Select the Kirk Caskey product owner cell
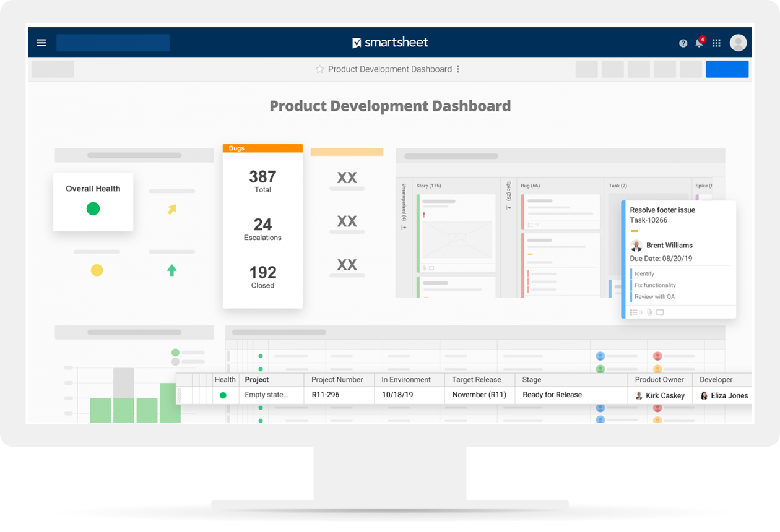This screenshot has height=532, width=780. pyautogui.click(x=659, y=395)
